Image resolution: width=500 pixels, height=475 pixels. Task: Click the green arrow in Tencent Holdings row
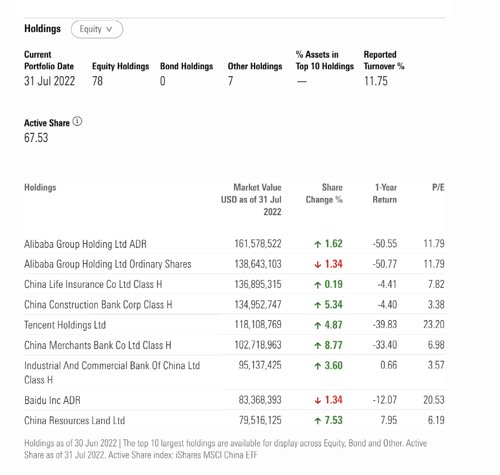[317, 325]
